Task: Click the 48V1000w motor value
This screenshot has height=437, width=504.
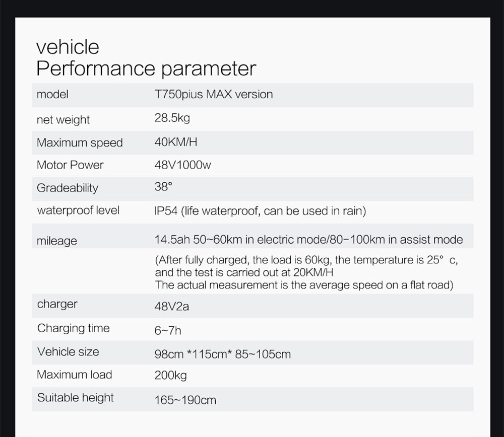Action: 182,165
